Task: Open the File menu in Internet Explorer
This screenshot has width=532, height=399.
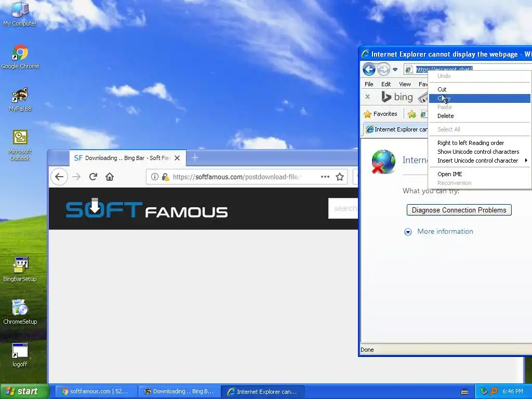Action: (x=369, y=84)
